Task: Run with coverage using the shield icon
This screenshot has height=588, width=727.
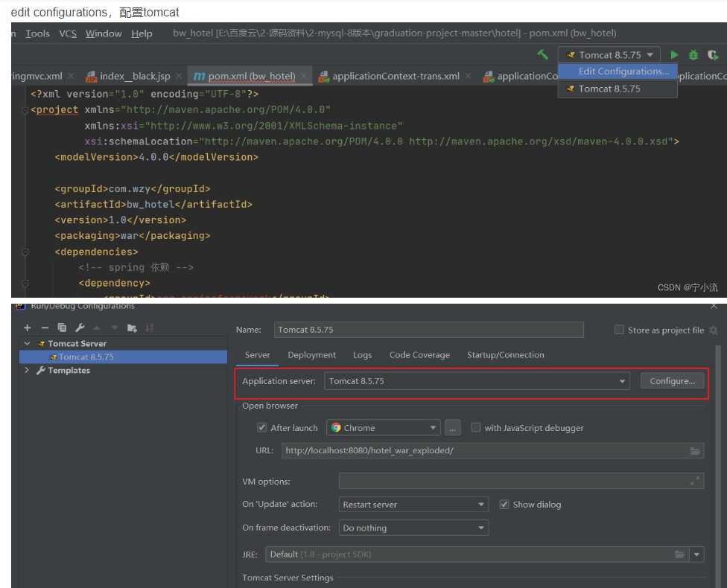Action: click(713, 54)
